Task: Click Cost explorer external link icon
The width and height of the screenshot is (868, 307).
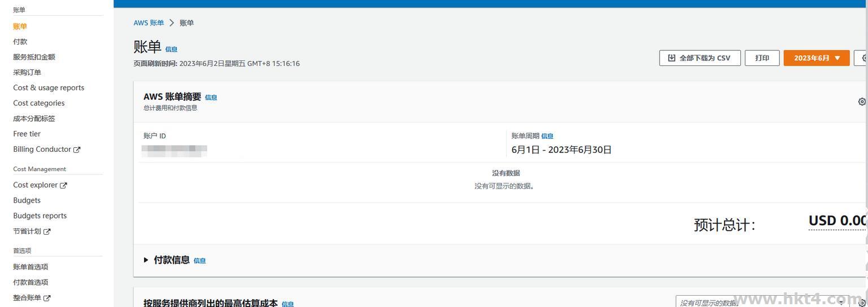Action: [x=63, y=185]
